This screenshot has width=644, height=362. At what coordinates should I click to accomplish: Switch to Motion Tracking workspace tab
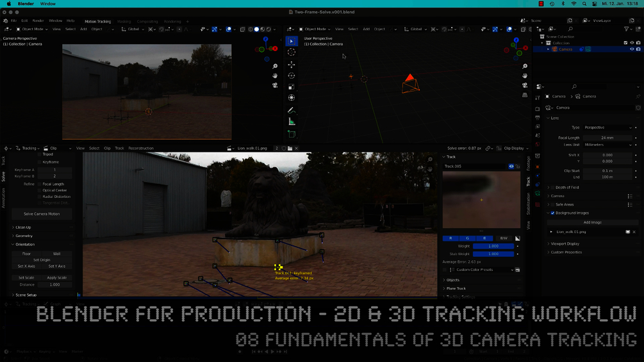click(x=98, y=21)
